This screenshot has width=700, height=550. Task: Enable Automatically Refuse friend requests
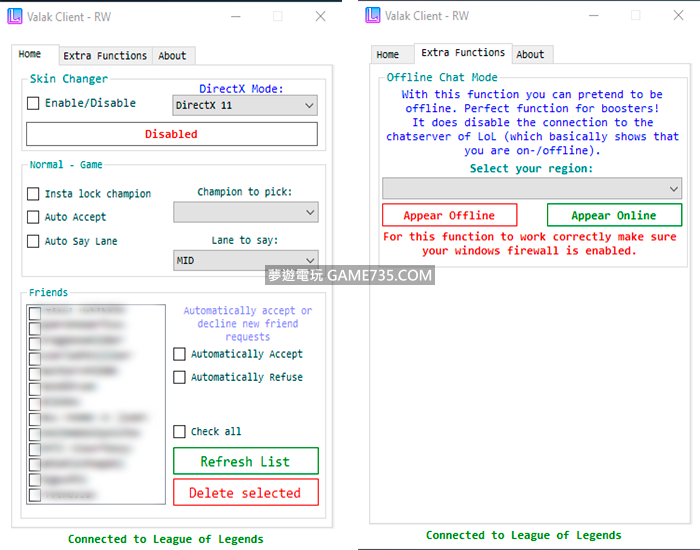pos(179,377)
